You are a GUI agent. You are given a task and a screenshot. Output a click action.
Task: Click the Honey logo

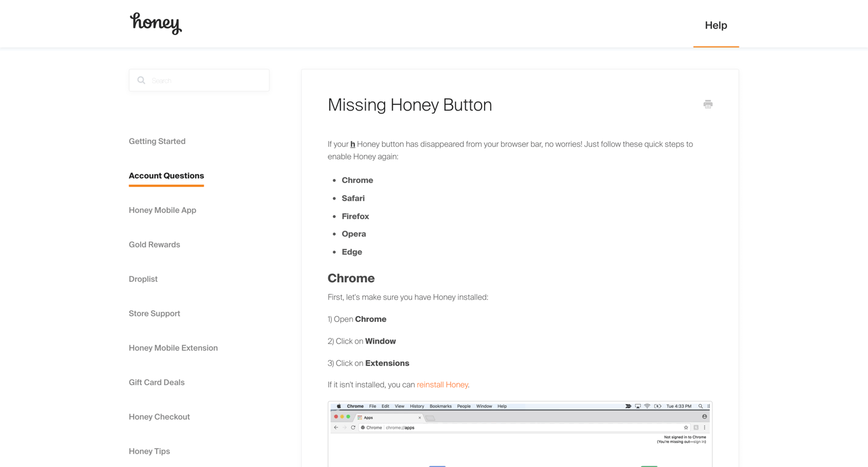click(x=156, y=24)
